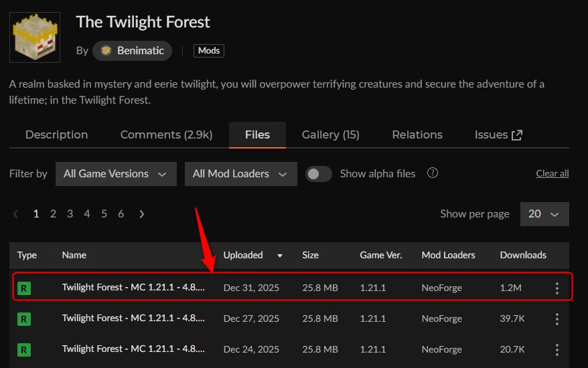Click the 39.7K downloads value
588x368 pixels.
(512, 318)
